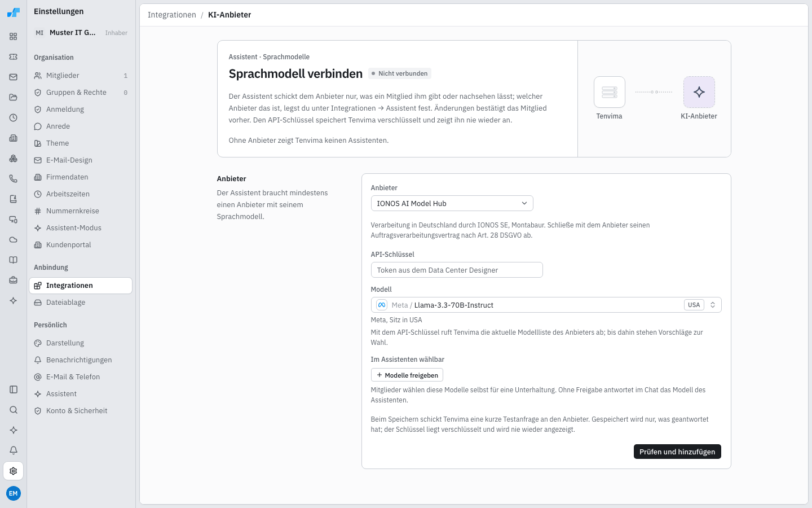This screenshot has width=812, height=508.
Task: Open Firmendaten settings
Action: coord(81,177)
